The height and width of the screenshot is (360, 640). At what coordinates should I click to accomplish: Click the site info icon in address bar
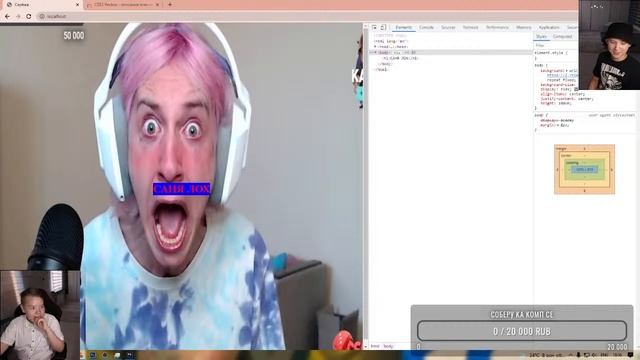pyautogui.click(x=42, y=16)
